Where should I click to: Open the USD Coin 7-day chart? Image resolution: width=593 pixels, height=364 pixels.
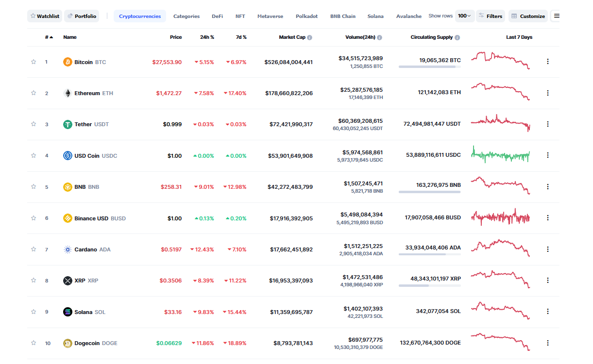point(500,155)
